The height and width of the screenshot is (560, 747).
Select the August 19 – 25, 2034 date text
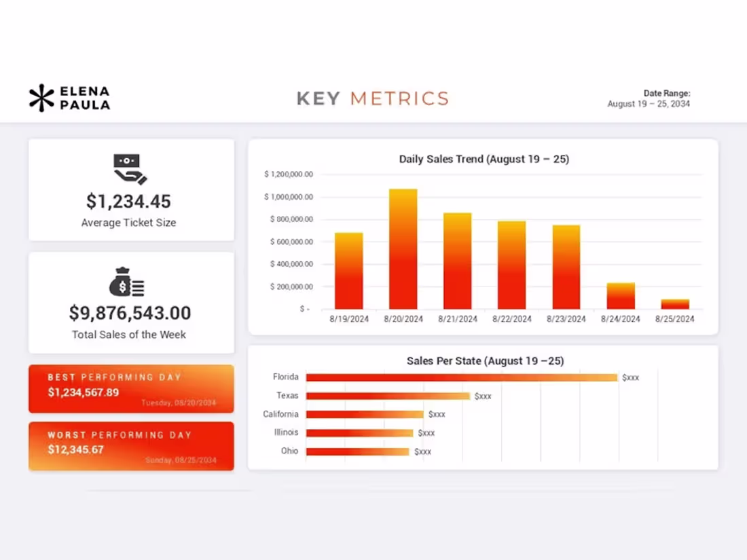[x=649, y=104]
